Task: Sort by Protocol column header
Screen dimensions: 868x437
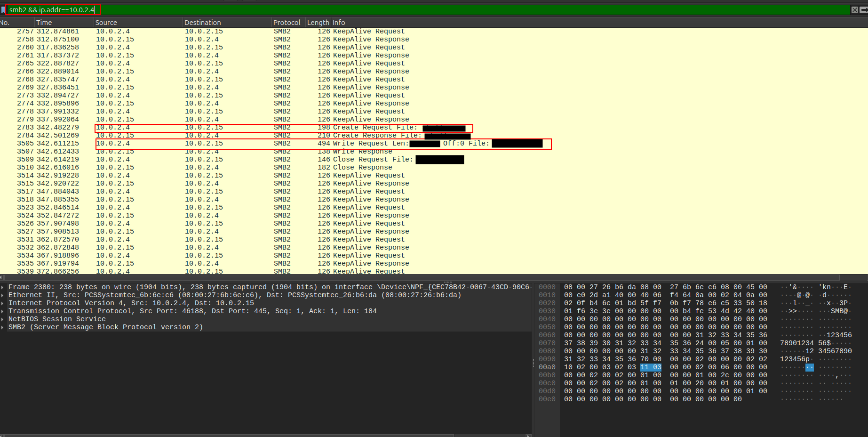Action: point(287,23)
